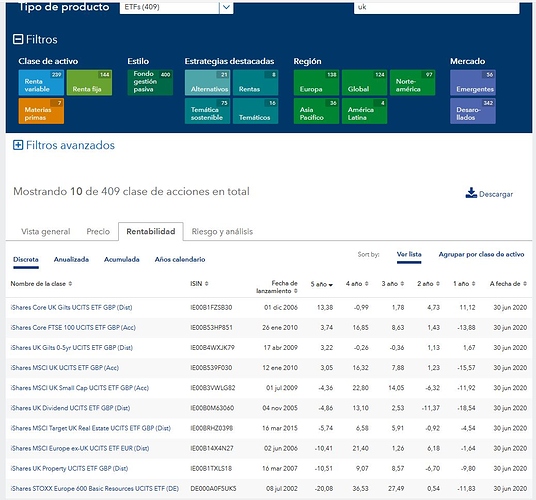
Task: Open the Vista general tab
Action: pos(45,232)
